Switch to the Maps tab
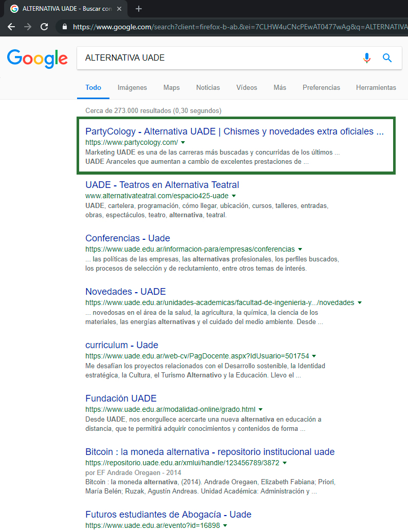 coord(172,87)
